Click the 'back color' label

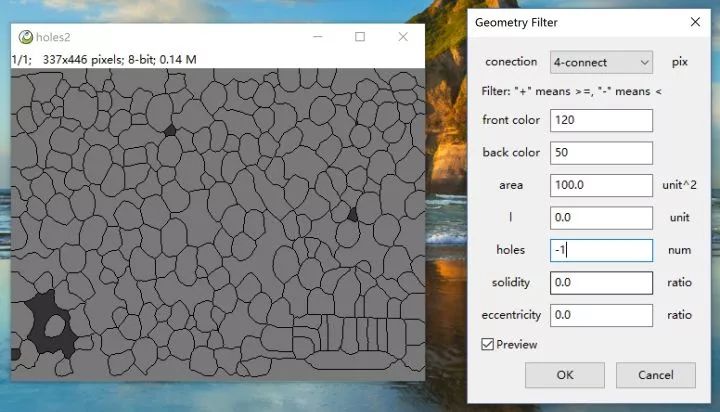pyautogui.click(x=511, y=152)
